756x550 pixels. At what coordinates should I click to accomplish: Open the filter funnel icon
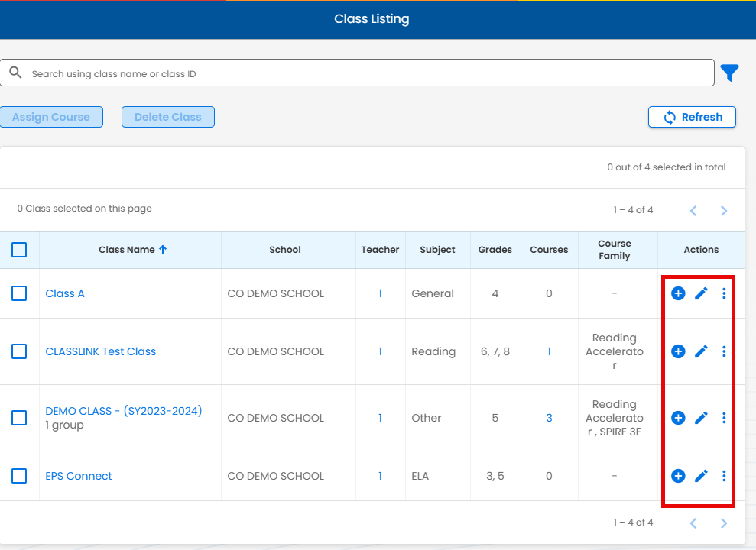(x=729, y=73)
